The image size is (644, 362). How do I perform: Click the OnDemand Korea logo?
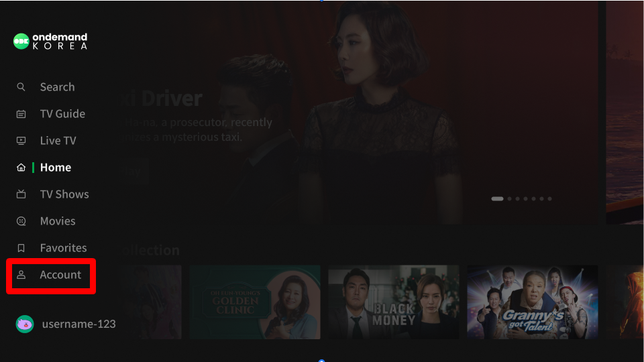[50, 42]
